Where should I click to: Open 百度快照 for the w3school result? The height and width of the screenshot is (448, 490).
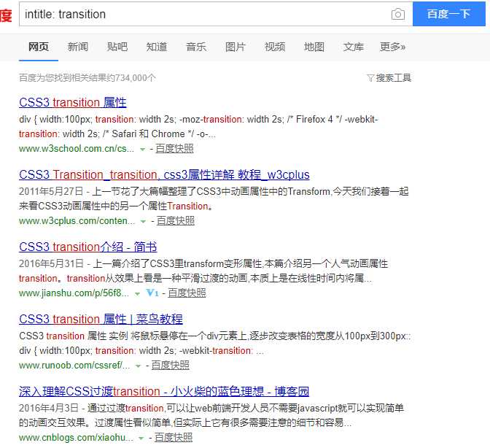point(174,149)
